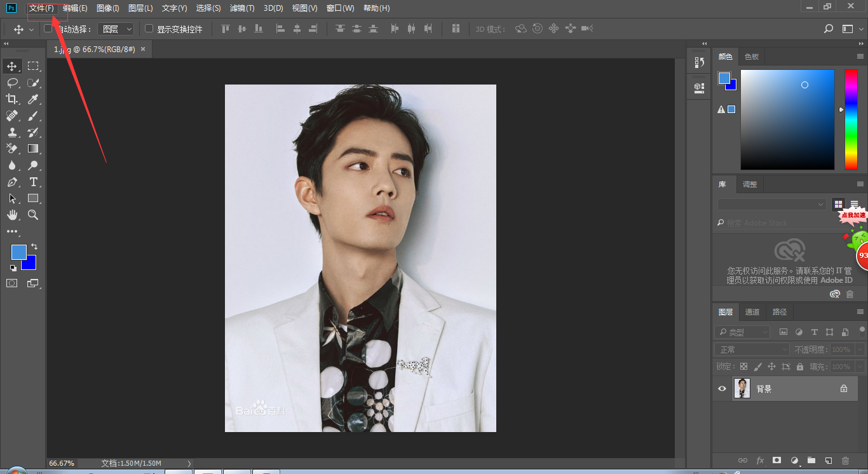Toggle lock position in Layers panel
The width and height of the screenshot is (868, 474).
[771, 367]
